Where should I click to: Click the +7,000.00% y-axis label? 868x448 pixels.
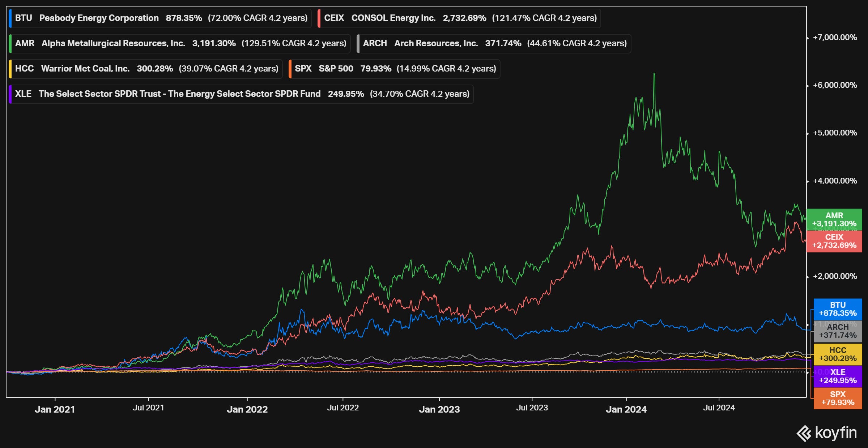tap(835, 38)
